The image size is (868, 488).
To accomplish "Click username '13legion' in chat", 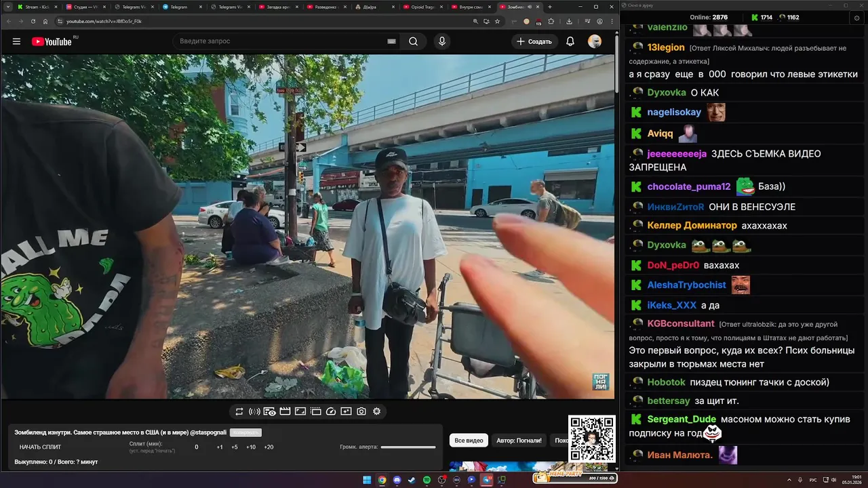I will [x=666, y=47].
